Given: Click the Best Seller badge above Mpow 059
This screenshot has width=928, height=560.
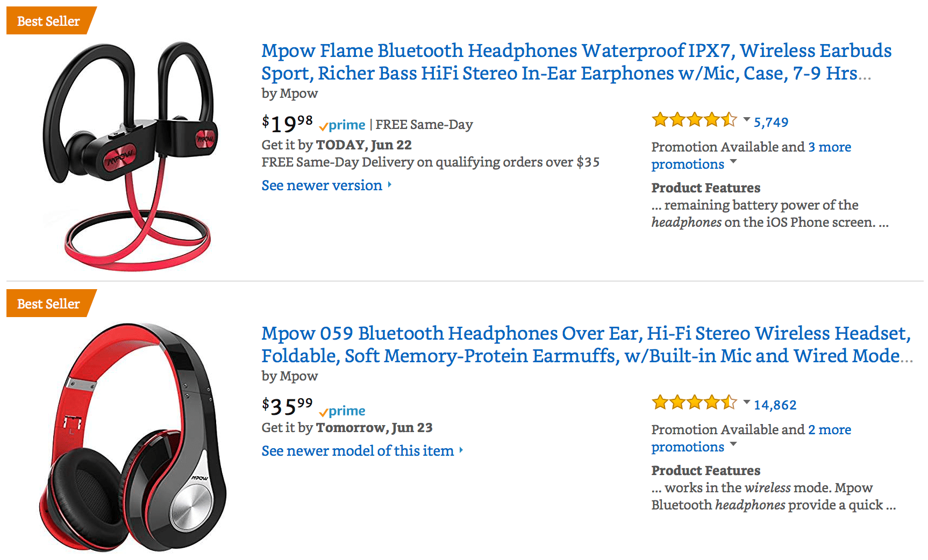Looking at the screenshot, I should pyautogui.click(x=51, y=304).
